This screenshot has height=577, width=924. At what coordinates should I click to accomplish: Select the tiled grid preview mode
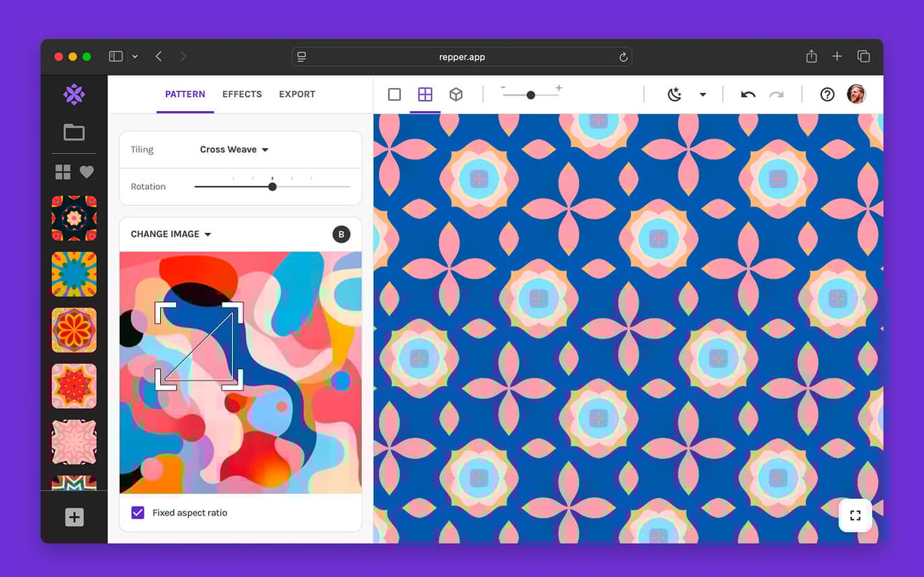pyautogui.click(x=425, y=94)
